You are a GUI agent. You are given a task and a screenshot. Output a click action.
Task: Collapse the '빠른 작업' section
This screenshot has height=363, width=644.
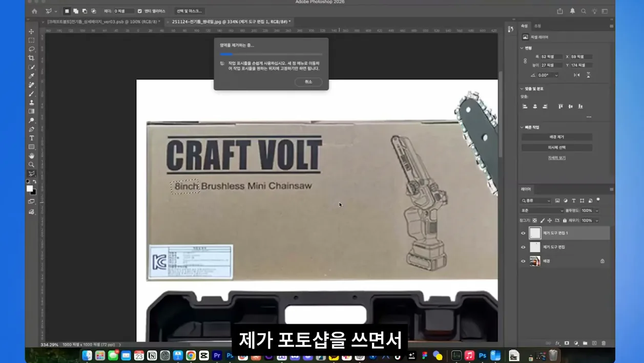(x=522, y=127)
